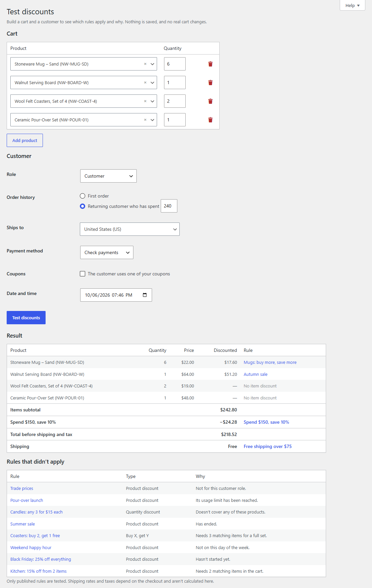Edit the Ceramic Pour-Over Set quantity field
This screenshot has width=372, height=588.
[175, 120]
